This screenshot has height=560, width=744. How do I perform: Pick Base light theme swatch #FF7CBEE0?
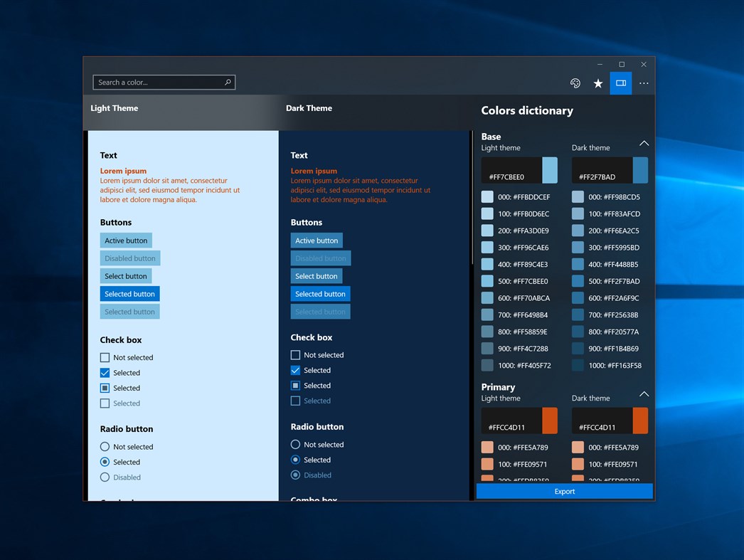click(x=519, y=170)
